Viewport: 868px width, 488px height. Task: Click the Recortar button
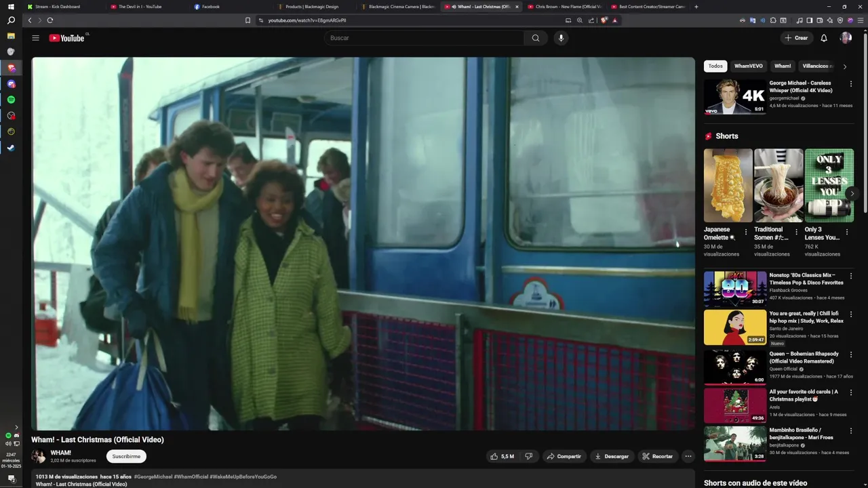pos(657,456)
